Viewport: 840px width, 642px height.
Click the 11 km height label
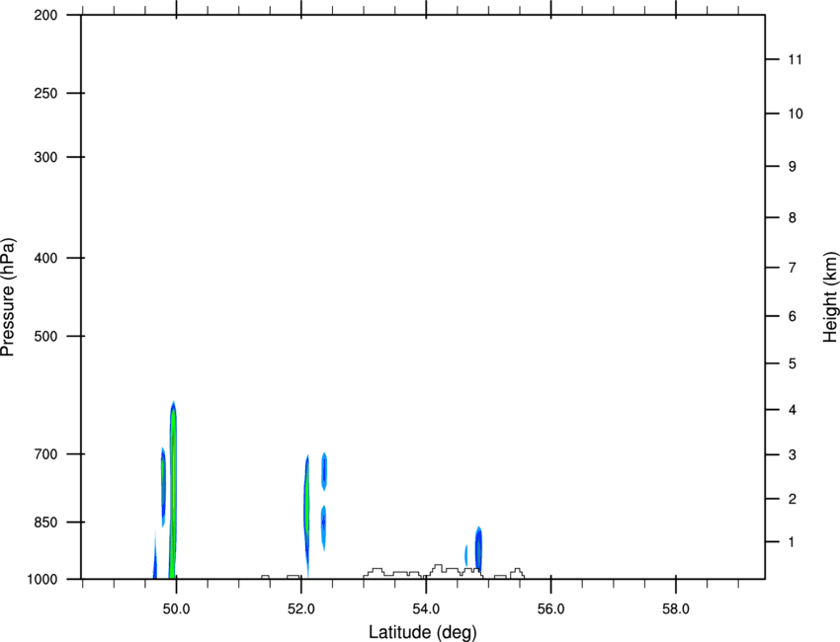coord(796,59)
